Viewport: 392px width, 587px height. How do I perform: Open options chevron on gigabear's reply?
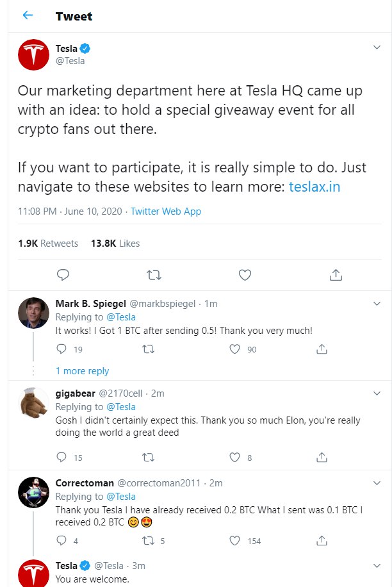point(377,393)
